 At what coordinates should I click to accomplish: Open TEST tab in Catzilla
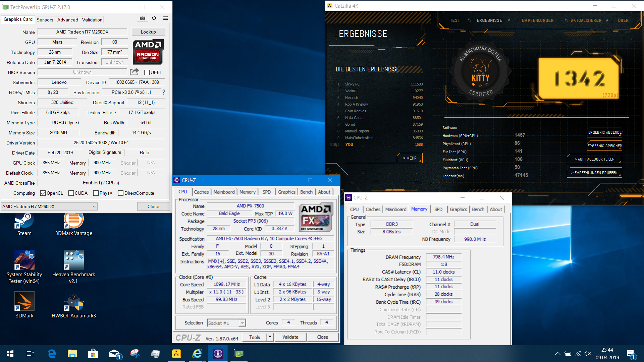coord(455,20)
